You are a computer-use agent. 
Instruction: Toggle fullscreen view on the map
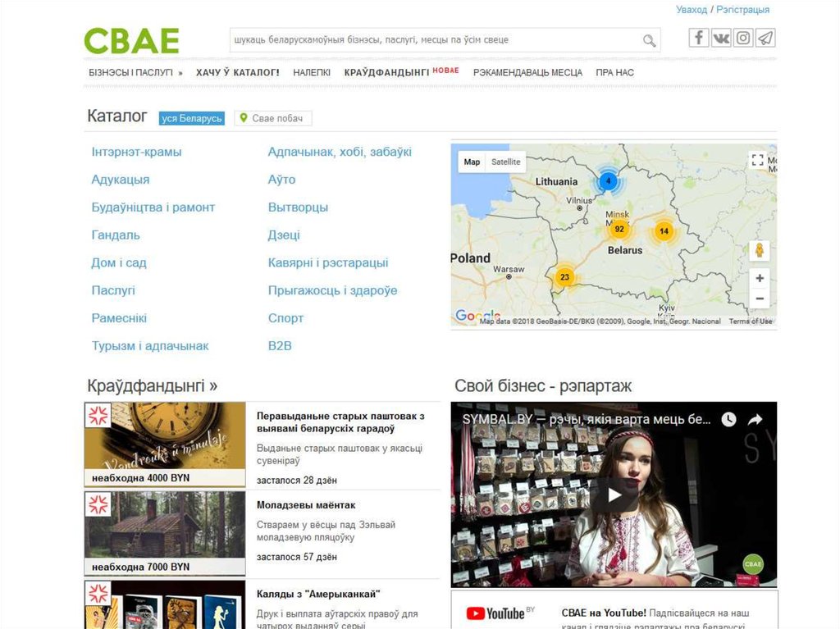click(758, 161)
